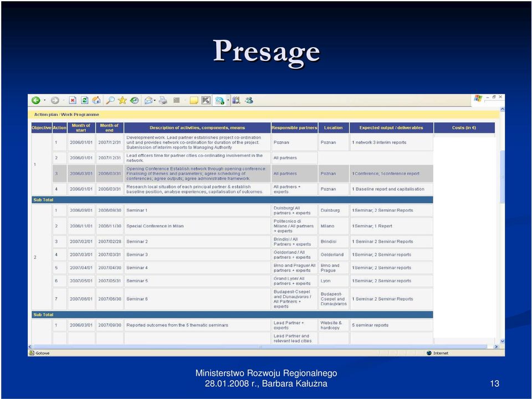Select the Special Conference in Milan cell

click(197, 226)
